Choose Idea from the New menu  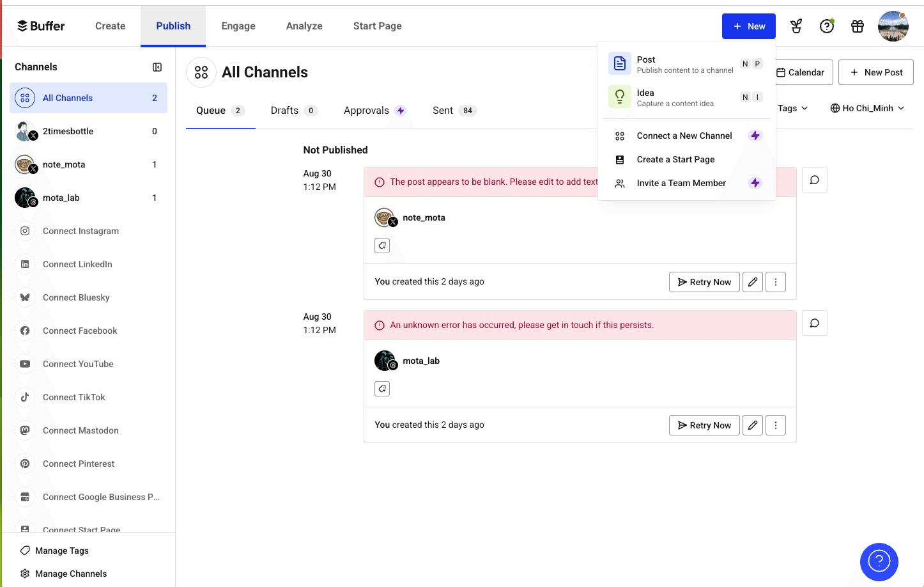tap(686, 97)
